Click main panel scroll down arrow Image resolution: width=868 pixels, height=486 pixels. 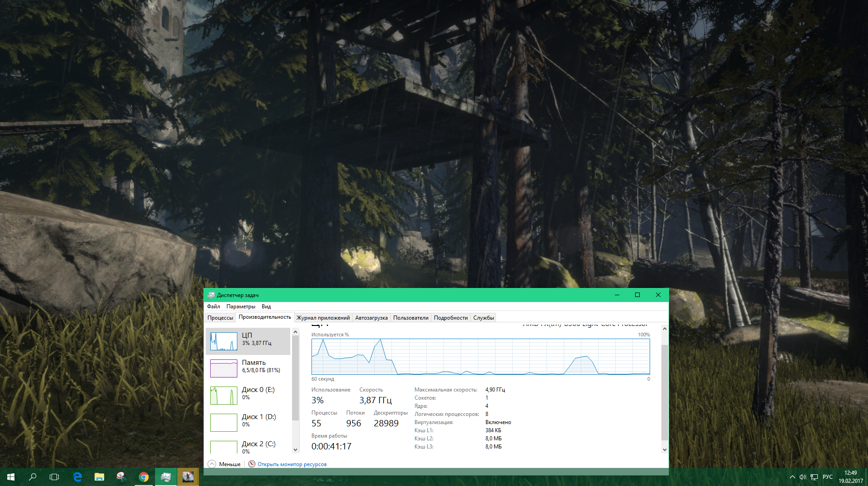pos(665,449)
